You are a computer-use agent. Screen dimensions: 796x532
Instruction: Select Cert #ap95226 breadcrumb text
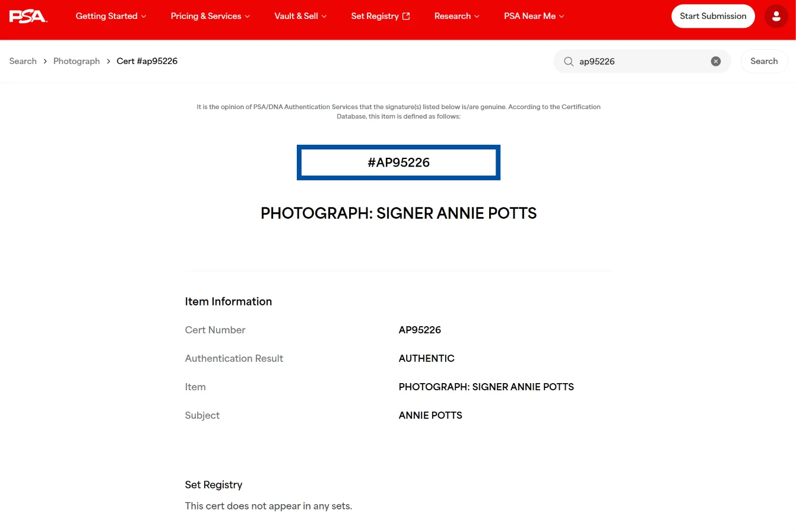147,61
